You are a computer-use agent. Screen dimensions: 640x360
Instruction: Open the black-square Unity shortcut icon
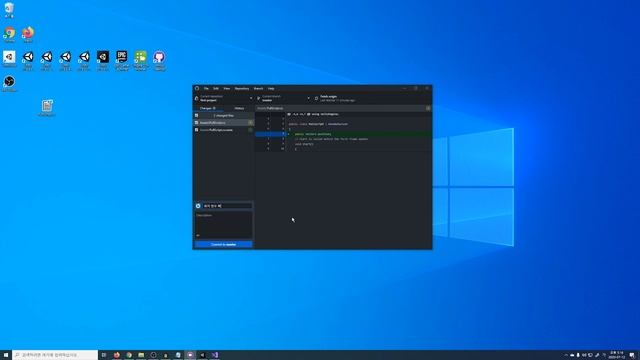pos(103,60)
